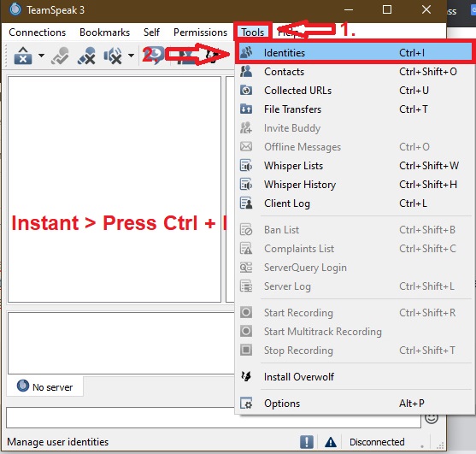Click the Start Recording menu entry

point(355,313)
